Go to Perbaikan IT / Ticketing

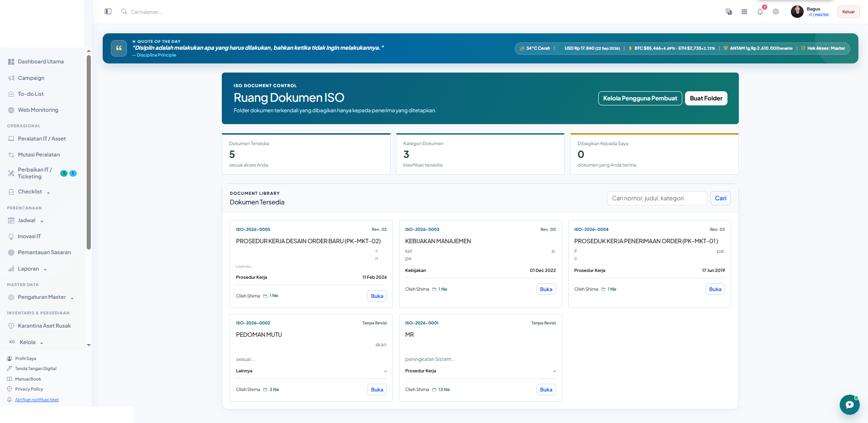35,173
